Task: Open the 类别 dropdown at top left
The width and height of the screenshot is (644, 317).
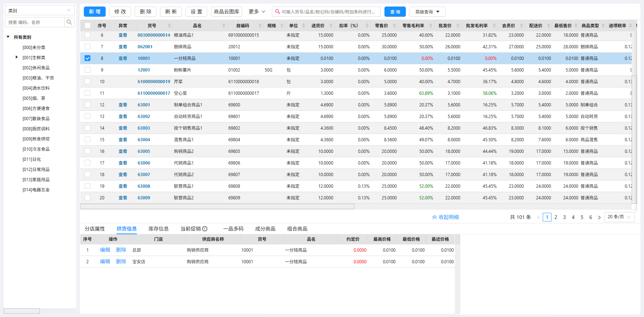Action: point(40,10)
